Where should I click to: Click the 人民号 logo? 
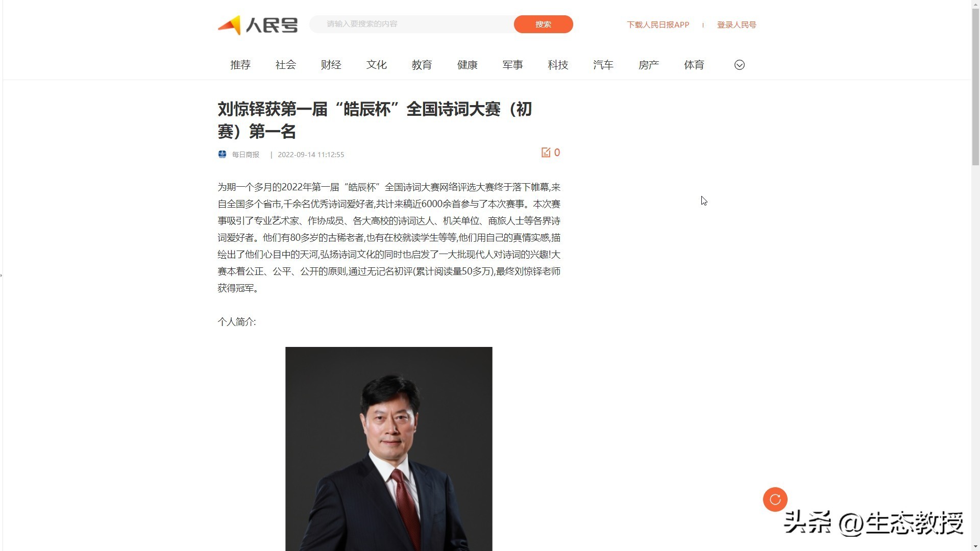258,25
